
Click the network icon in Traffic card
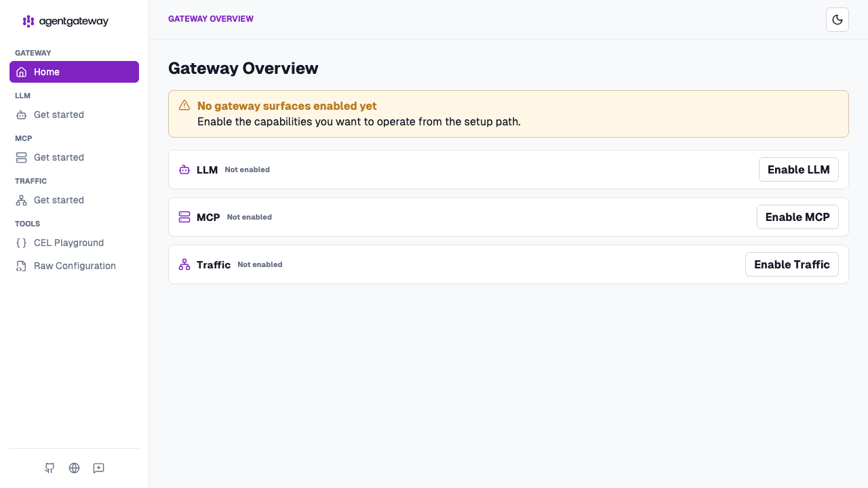click(x=184, y=264)
